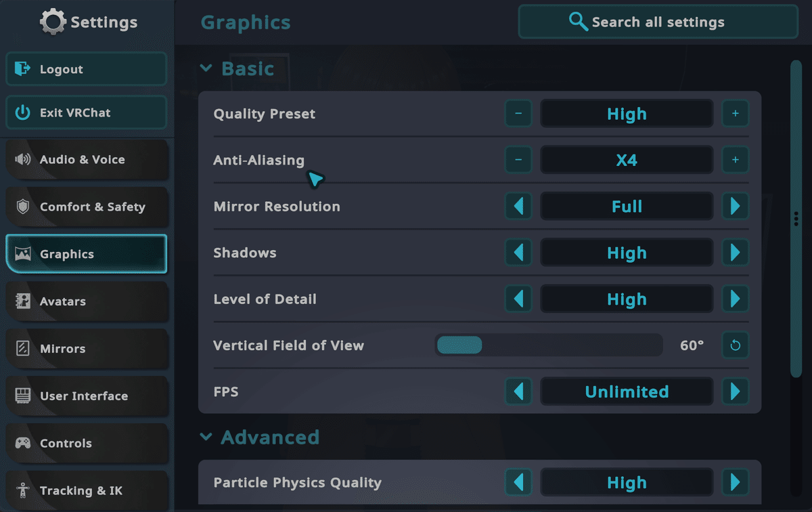The image size is (812, 512).
Task: Click the Anti-Aliasing X4 value
Action: (627, 161)
